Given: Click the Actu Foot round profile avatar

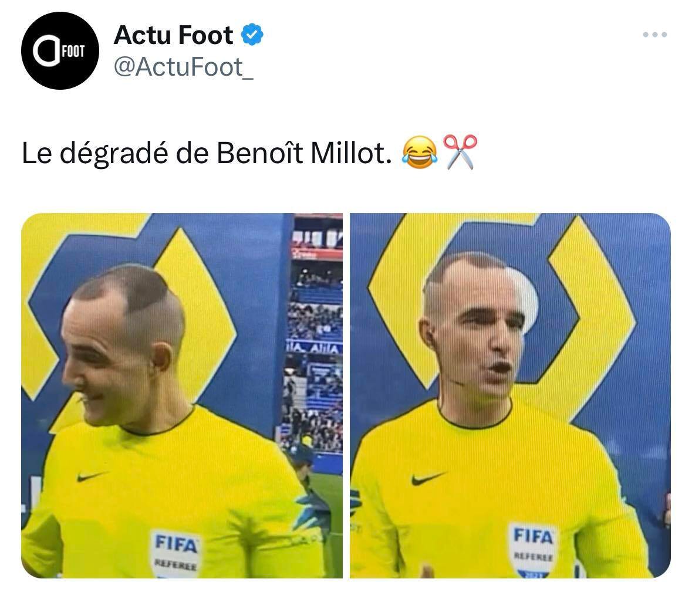Looking at the screenshot, I should (x=60, y=50).
